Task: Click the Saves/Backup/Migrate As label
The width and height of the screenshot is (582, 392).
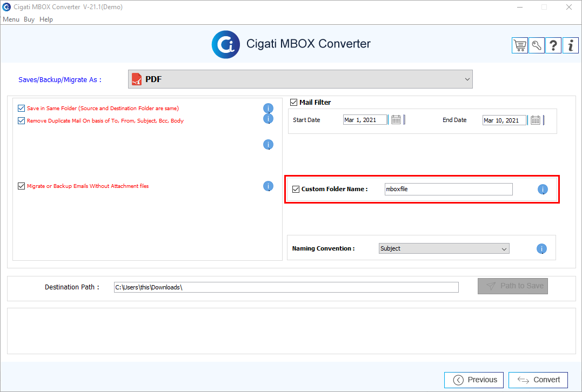Action: pos(60,80)
